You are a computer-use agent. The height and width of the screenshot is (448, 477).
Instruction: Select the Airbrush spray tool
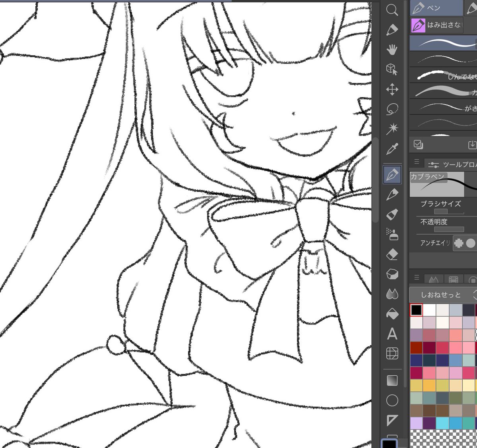(x=392, y=234)
